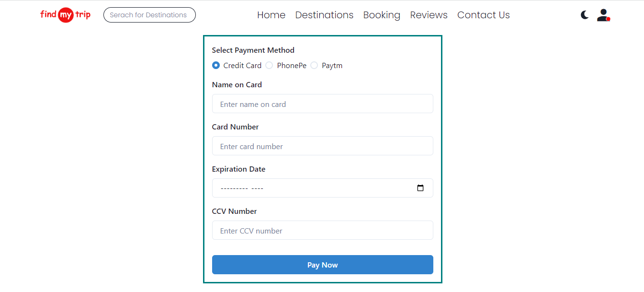This screenshot has height=292, width=644.
Task: Navigate to the Home menu item
Action: [x=271, y=15]
